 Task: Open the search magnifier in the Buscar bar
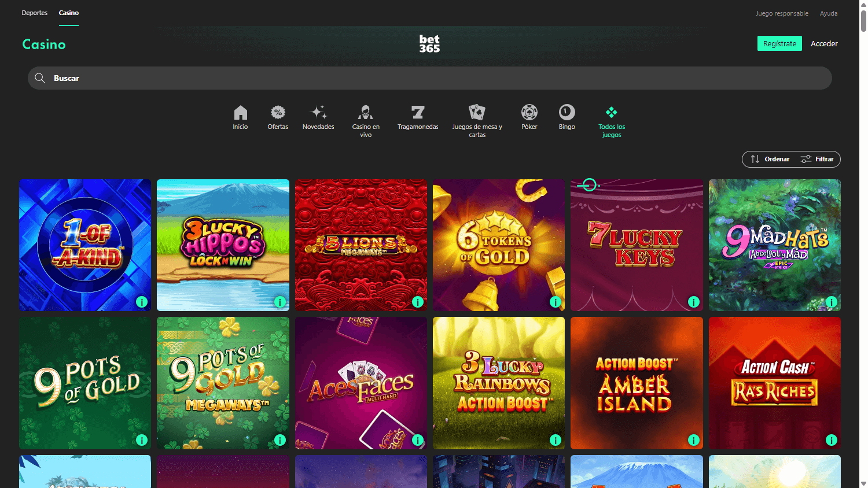(40, 77)
